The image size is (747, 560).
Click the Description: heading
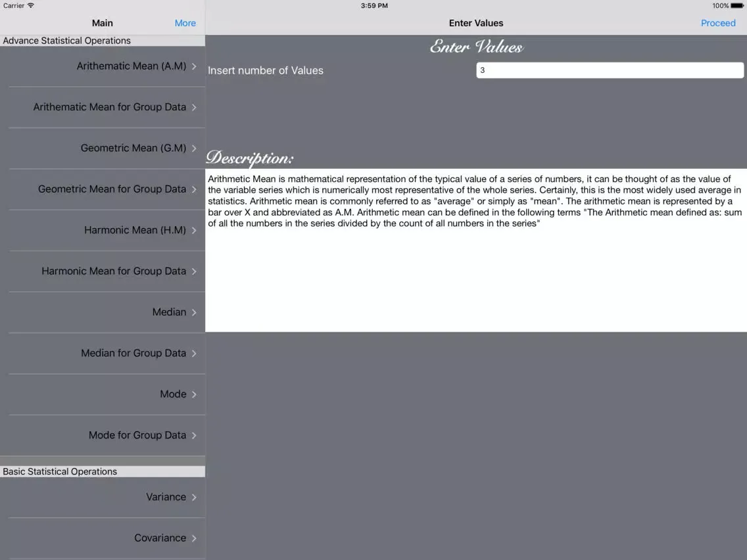click(x=250, y=158)
